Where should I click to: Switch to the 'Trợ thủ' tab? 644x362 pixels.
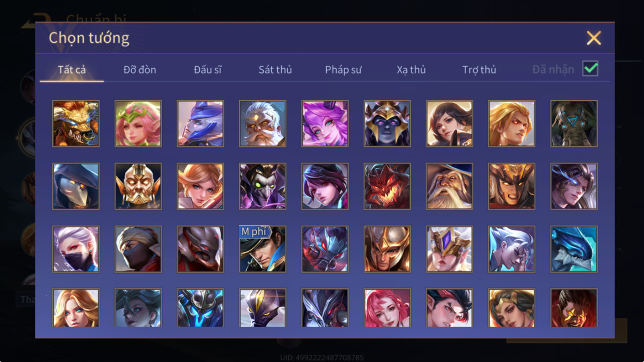[479, 70]
